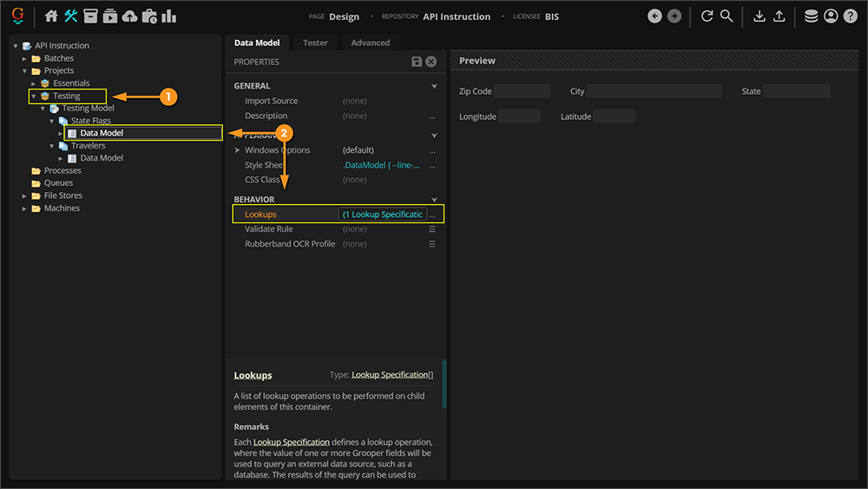This screenshot has height=489, width=868.
Task: Collapse the Testing project node
Action: coord(34,96)
